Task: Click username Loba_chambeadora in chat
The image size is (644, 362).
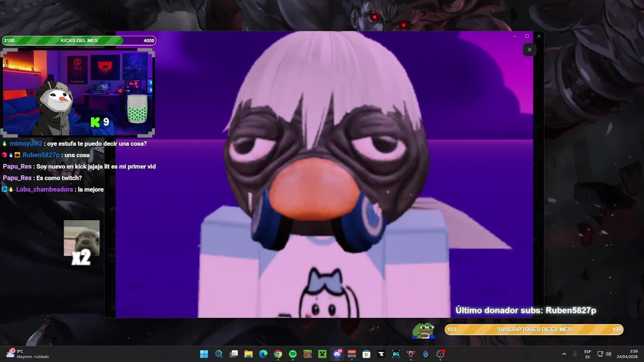Action: (45, 190)
